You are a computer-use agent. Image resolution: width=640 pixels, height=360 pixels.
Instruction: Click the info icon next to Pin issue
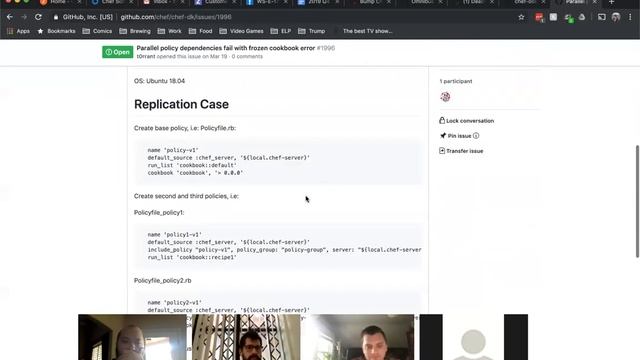coord(476,136)
